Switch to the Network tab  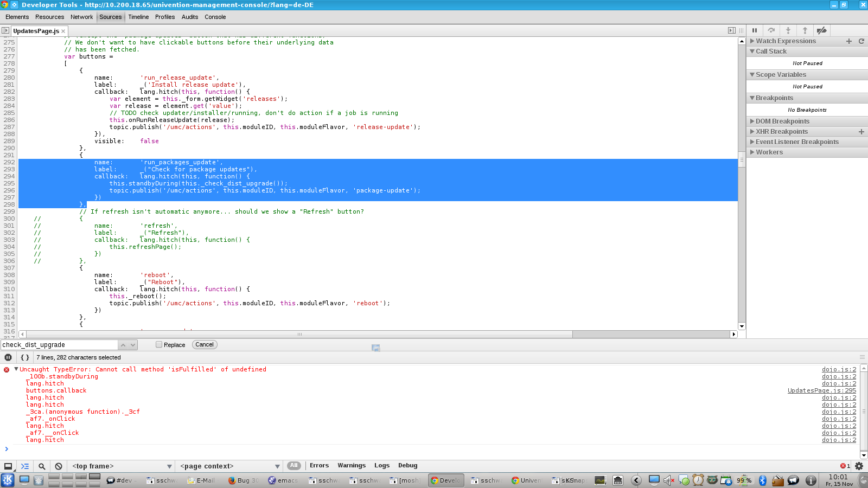click(81, 17)
